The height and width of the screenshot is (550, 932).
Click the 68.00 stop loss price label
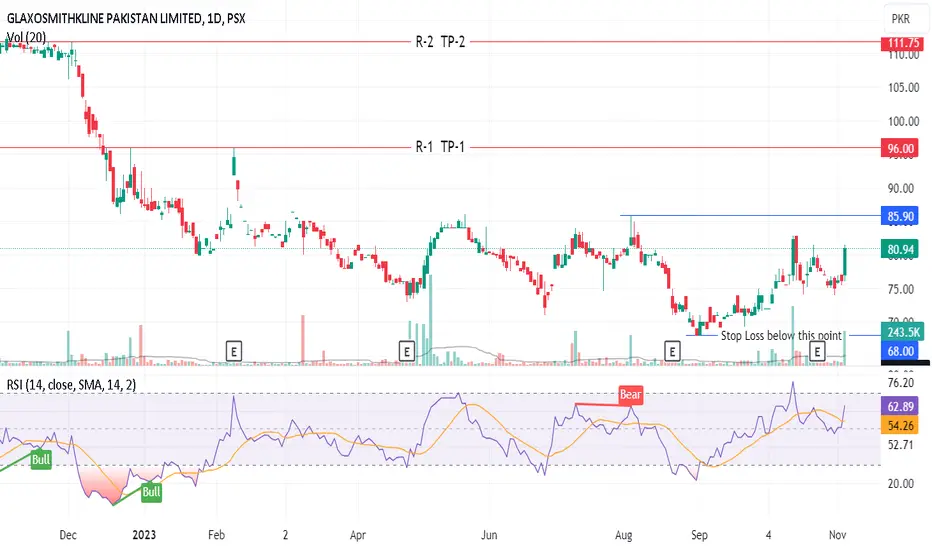click(x=900, y=351)
